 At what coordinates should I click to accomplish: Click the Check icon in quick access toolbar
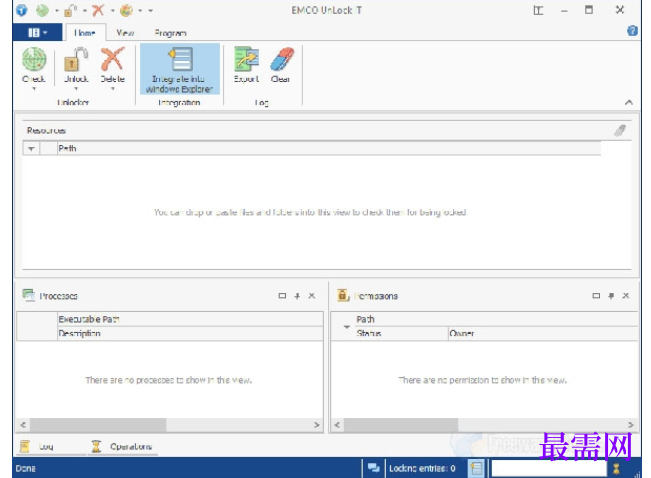pyautogui.click(x=42, y=10)
